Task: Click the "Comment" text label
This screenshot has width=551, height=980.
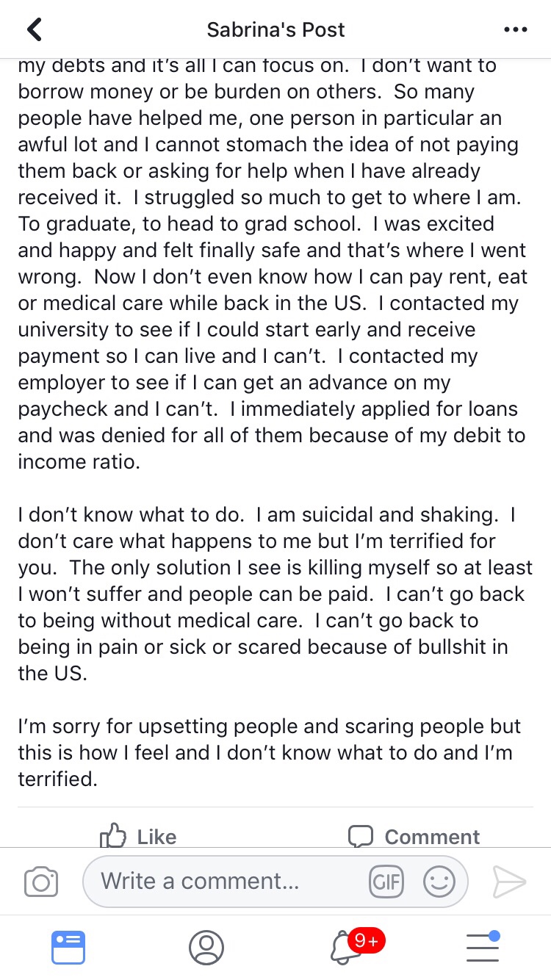Action: (x=432, y=837)
